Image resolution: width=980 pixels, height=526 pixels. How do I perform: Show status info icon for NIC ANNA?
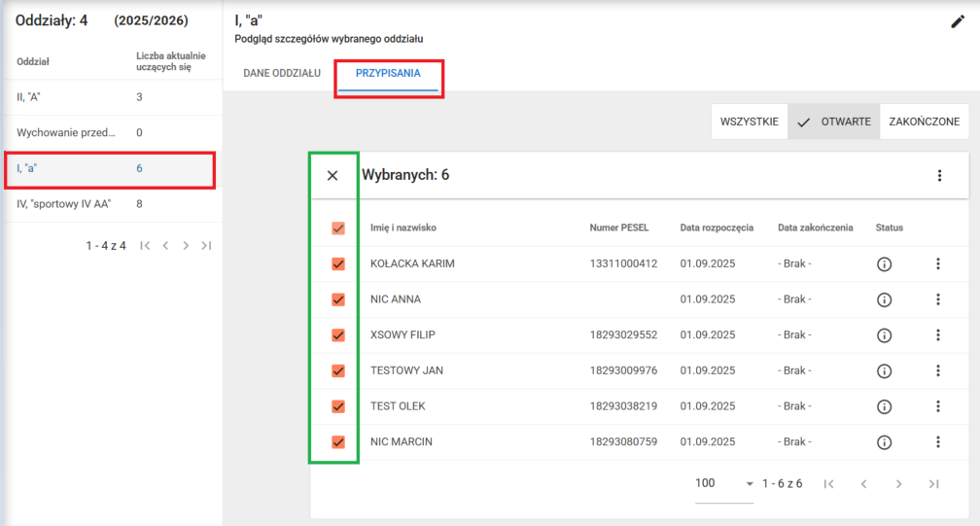click(x=884, y=299)
